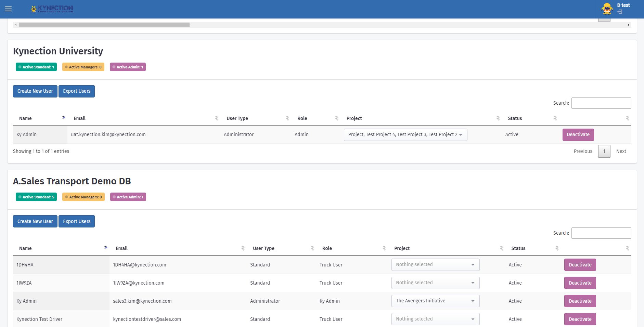Click Active Managers: 0 badge under A.Sales Transport
Image resolution: width=644 pixels, height=327 pixels.
pos(83,197)
